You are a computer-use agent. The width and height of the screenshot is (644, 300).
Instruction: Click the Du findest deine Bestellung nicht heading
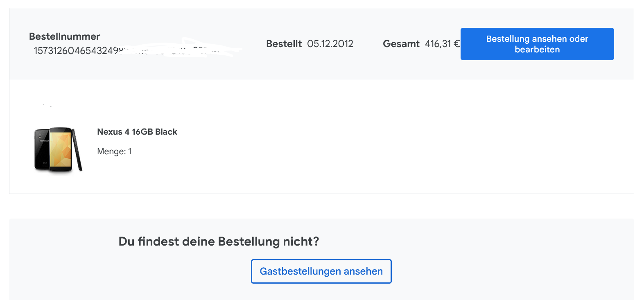(219, 241)
